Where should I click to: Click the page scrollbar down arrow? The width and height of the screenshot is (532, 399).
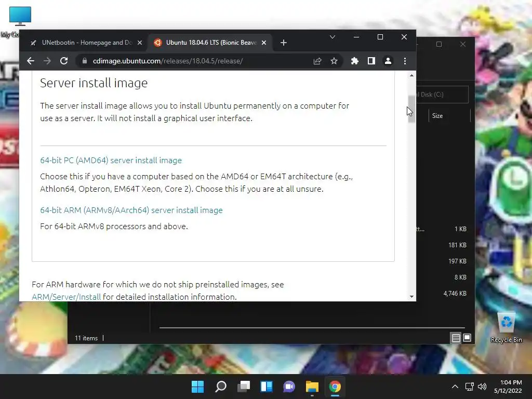coord(411,297)
